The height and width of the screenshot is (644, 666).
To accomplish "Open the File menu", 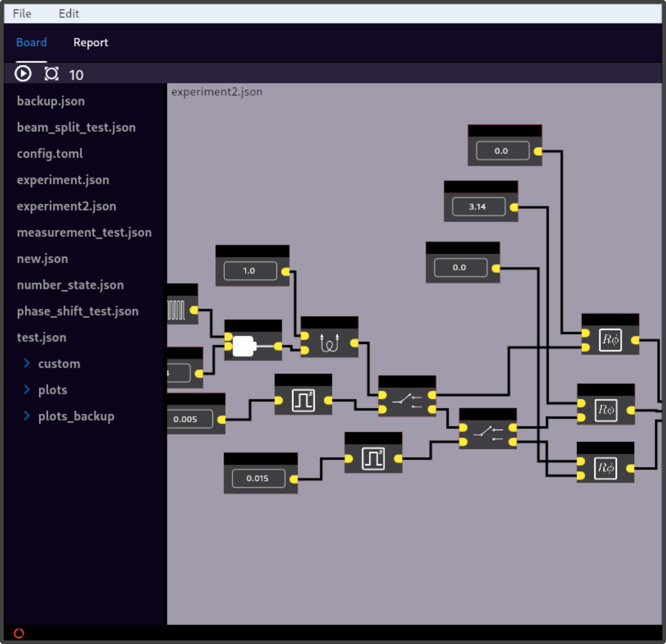I will [x=22, y=14].
